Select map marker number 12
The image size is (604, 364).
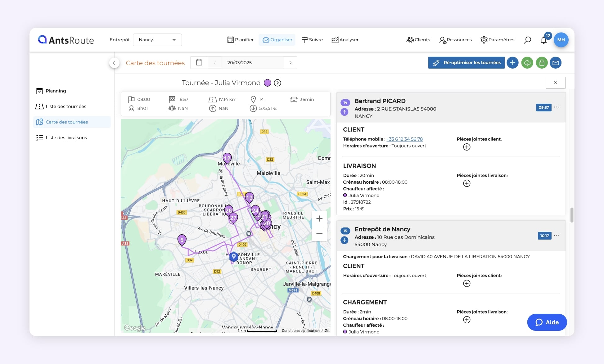click(x=227, y=158)
